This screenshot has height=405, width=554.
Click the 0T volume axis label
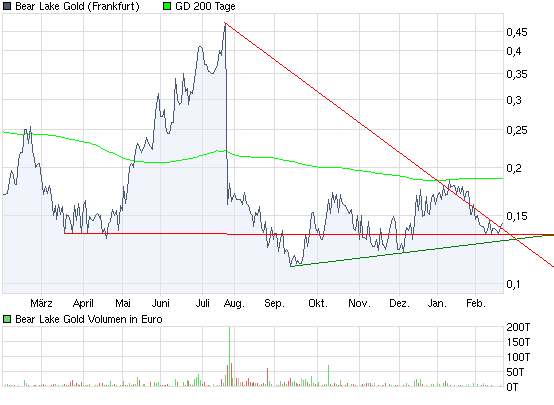tap(512, 387)
